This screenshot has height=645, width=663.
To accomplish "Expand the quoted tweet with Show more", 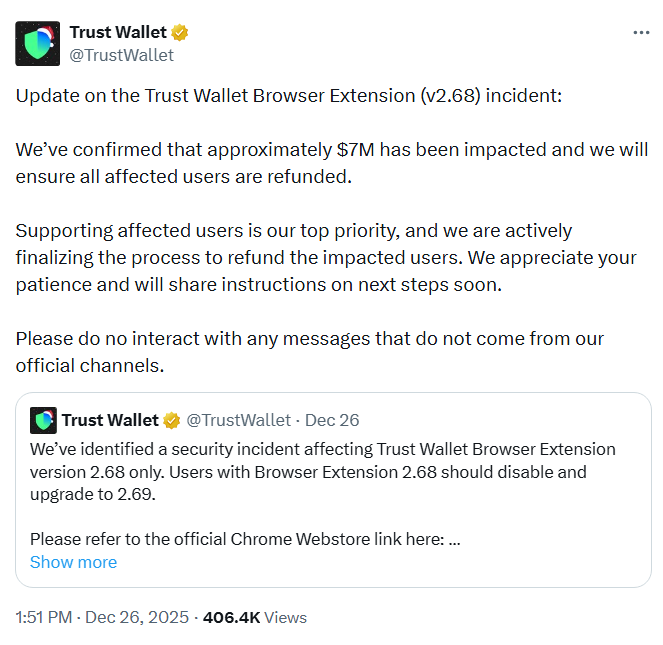I will click(x=73, y=562).
